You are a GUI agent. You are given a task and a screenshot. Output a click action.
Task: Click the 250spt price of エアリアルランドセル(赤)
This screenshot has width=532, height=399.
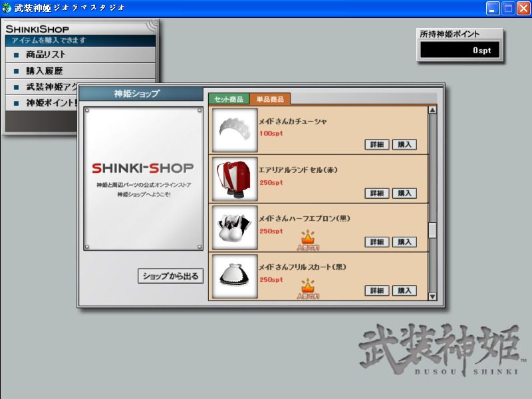pos(271,182)
